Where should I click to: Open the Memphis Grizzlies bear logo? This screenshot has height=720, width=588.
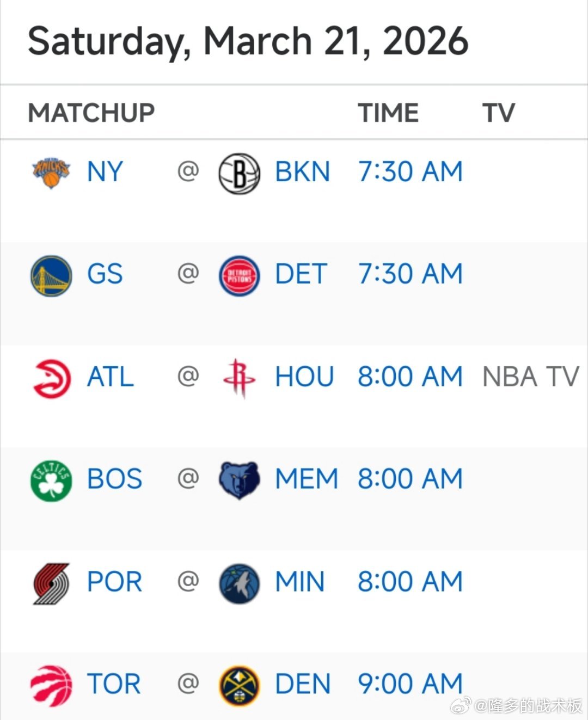point(239,481)
